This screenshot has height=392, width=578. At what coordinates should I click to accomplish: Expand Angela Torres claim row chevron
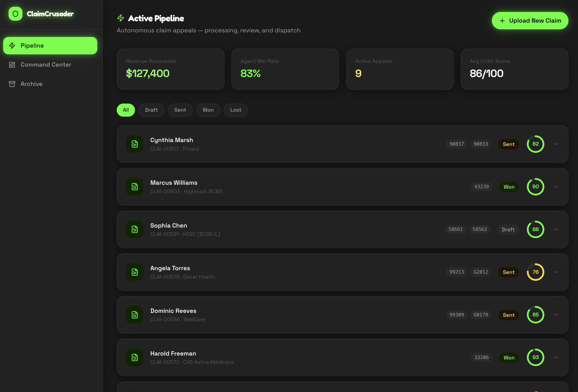pyautogui.click(x=556, y=272)
